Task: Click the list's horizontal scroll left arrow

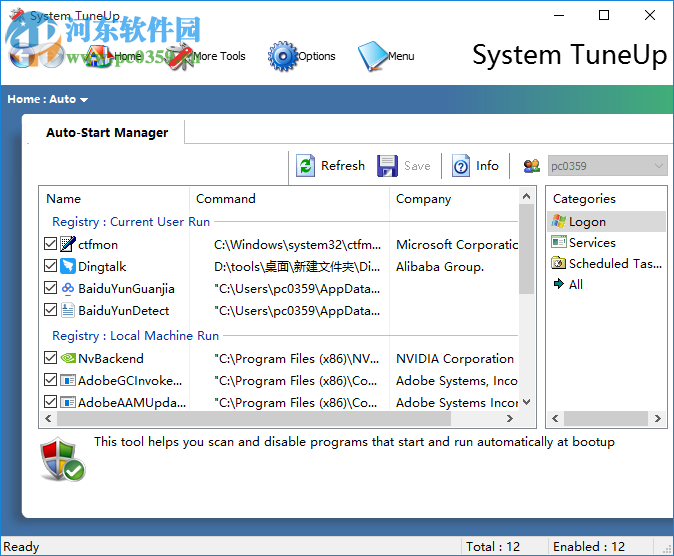Action: pos(48,418)
